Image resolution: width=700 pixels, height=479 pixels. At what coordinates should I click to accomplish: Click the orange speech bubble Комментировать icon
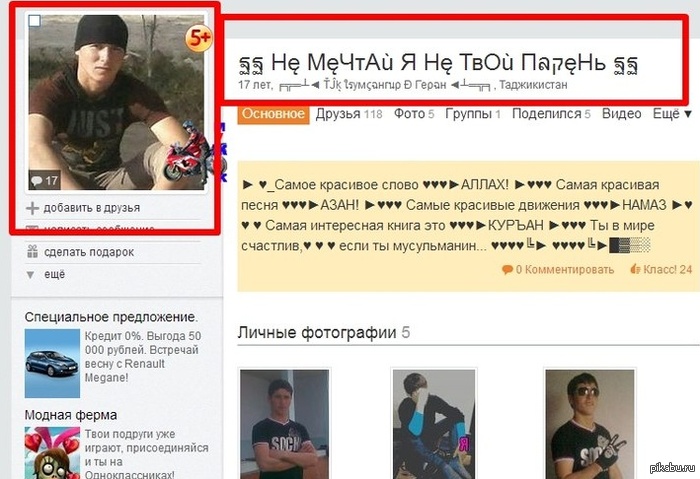(x=507, y=270)
